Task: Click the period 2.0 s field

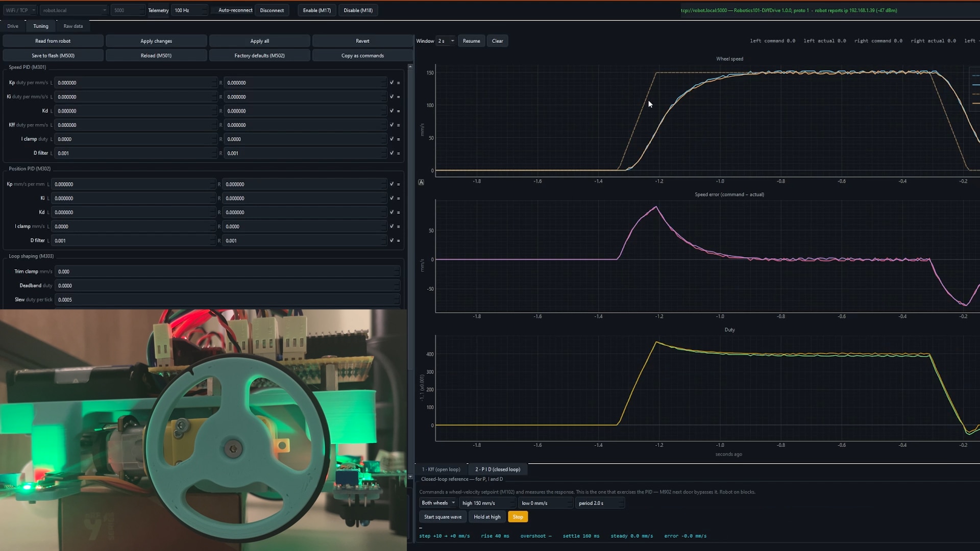Action: (x=600, y=503)
